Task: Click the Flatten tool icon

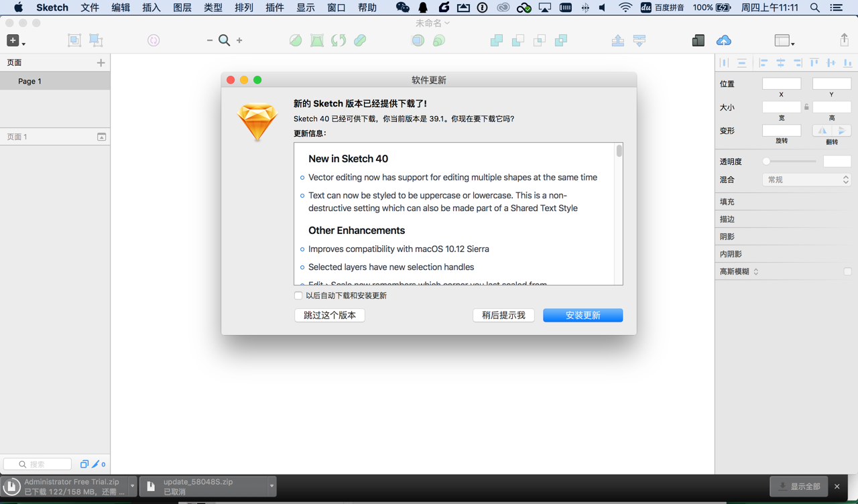Action: tap(360, 41)
